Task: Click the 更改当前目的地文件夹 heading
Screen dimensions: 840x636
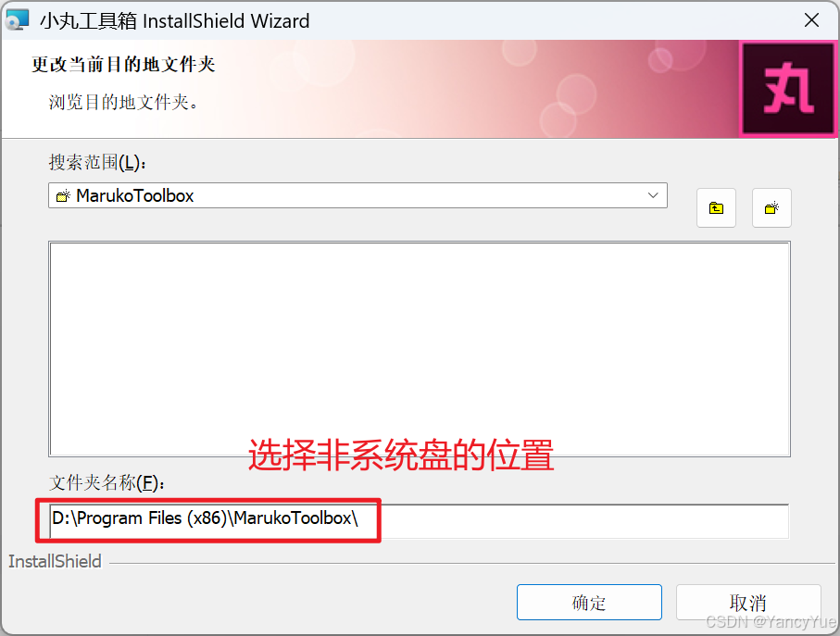Action: click(x=123, y=64)
